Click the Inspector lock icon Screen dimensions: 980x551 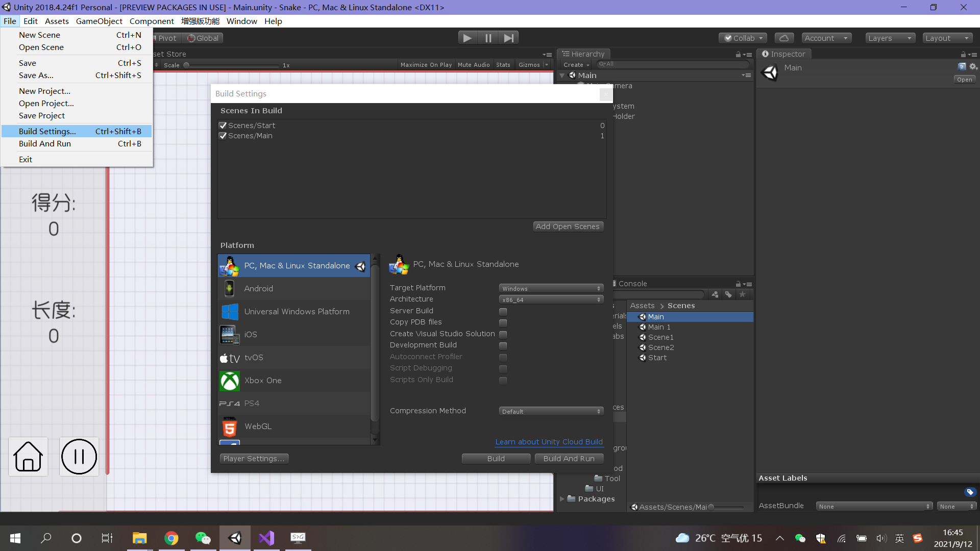click(963, 54)
